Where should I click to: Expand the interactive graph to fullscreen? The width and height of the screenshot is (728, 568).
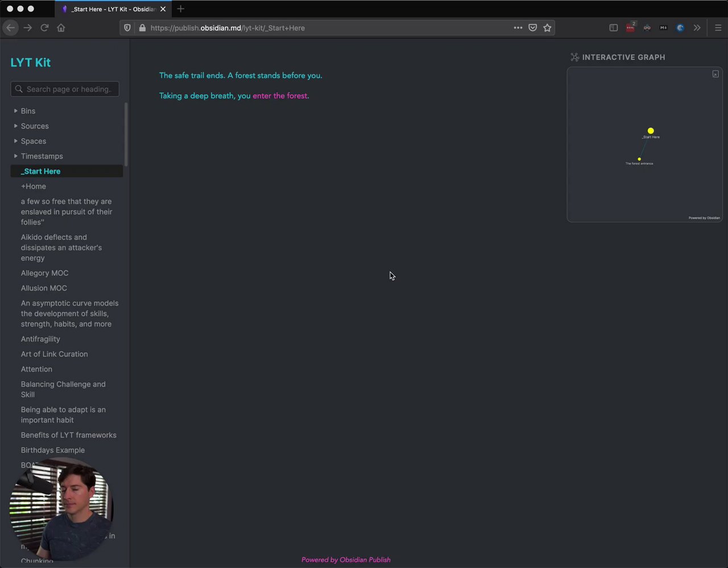click(x=715, y=74)
